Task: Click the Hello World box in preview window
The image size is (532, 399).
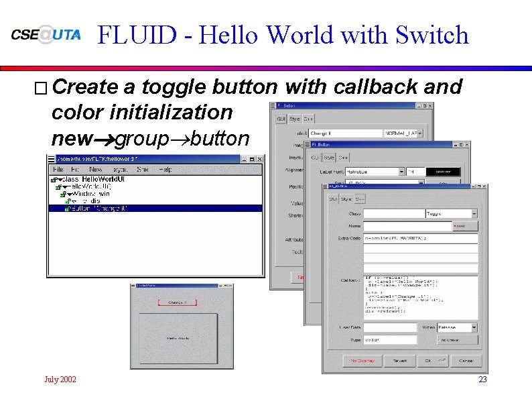Action: click(x=178, y=339)
